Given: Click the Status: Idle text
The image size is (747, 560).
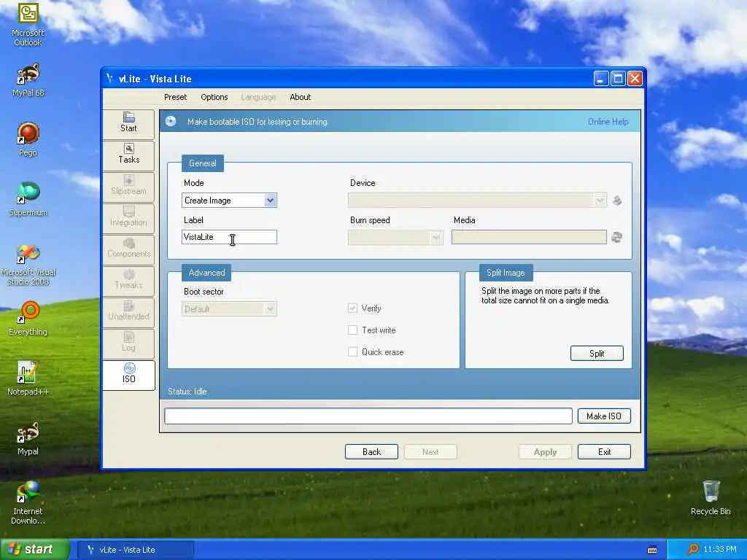Looking at the screenshot, I should coord(187,392).
